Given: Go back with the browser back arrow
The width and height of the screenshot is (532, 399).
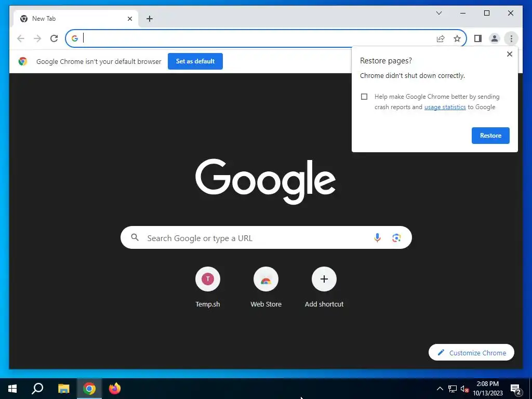Looking at the screenshot, I should (x=21, y=38).
